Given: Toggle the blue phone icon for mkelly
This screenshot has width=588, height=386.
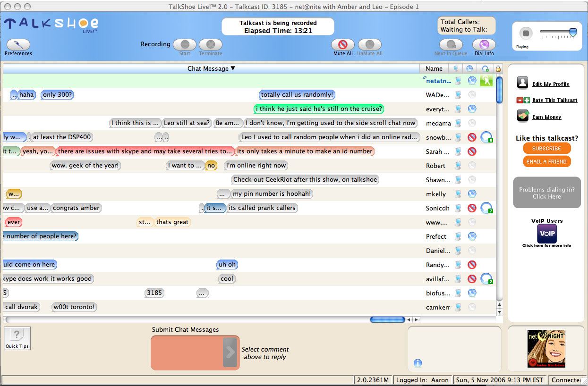Looking at the screenshot, I should click(x=471, y=194).
